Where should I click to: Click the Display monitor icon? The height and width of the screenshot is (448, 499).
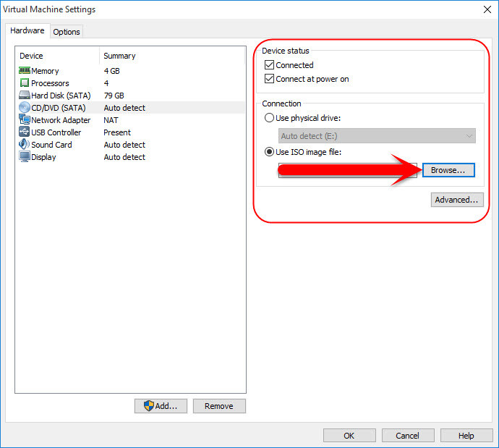[25, 156]
